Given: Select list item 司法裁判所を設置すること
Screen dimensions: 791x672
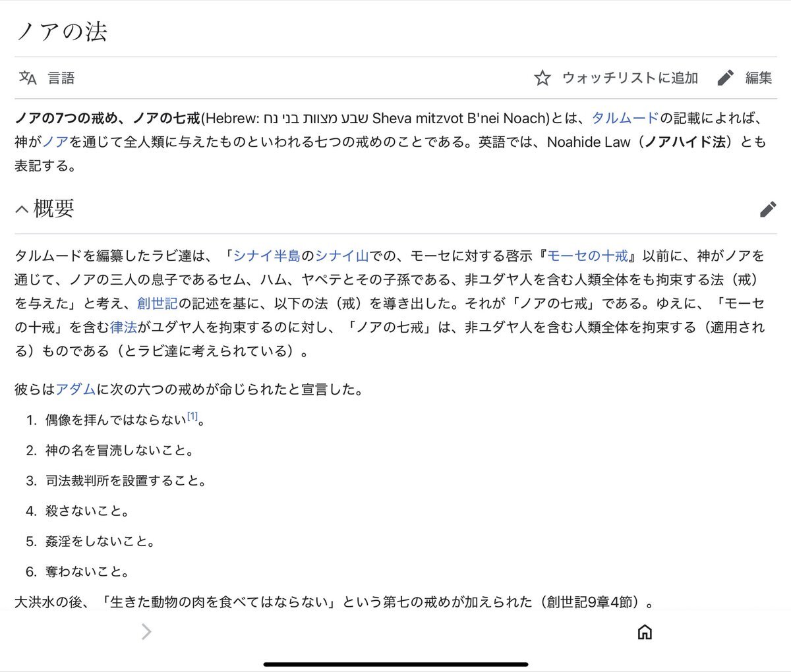Looking at the screenshot, I should (x=126, y=481).
